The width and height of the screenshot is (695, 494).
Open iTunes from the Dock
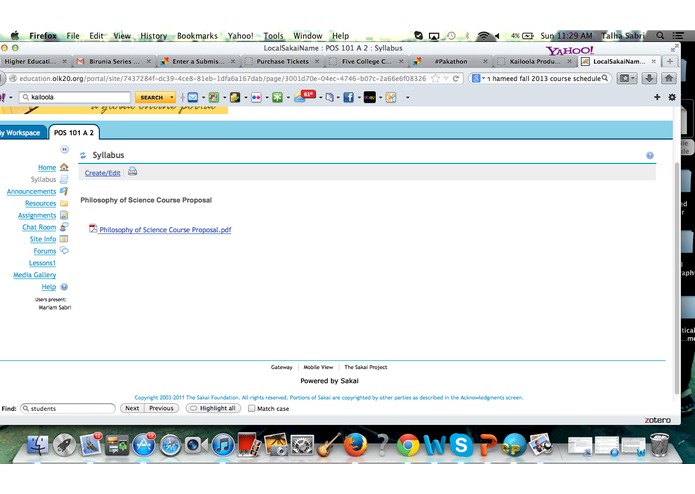click(x=223, y=445)
